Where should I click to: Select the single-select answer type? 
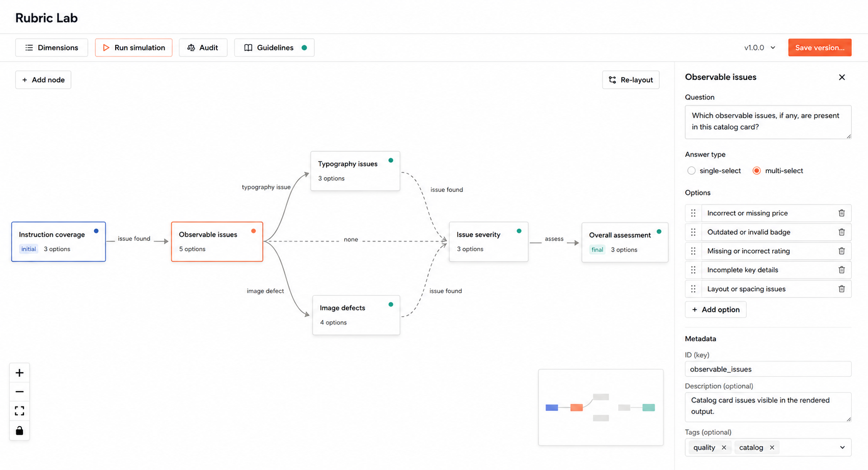point(691,171)
